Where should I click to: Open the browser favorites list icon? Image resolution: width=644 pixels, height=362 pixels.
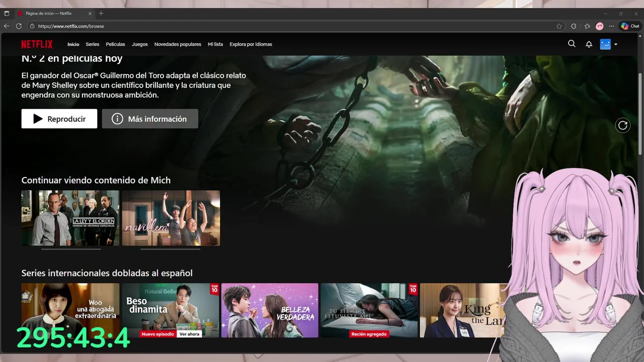click(x=587, y=26)
